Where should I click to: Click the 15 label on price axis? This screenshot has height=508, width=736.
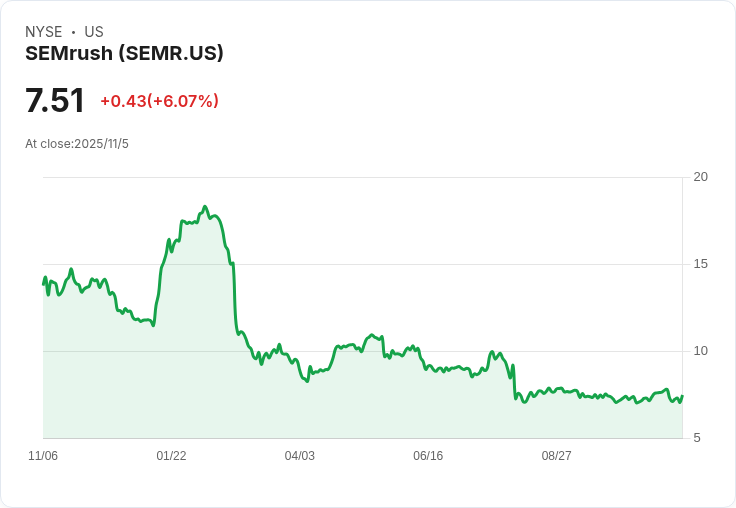tap(700, 264)
